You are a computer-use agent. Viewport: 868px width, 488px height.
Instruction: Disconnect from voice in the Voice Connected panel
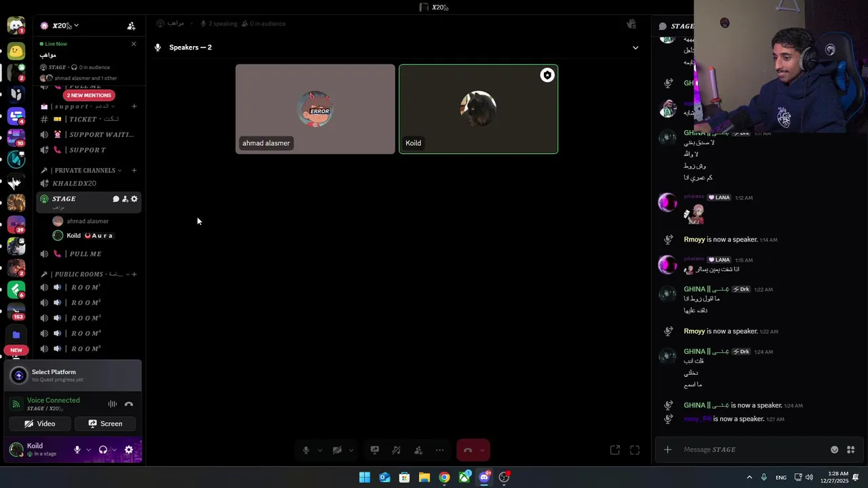pyautogui.click(x=129, y=405)
